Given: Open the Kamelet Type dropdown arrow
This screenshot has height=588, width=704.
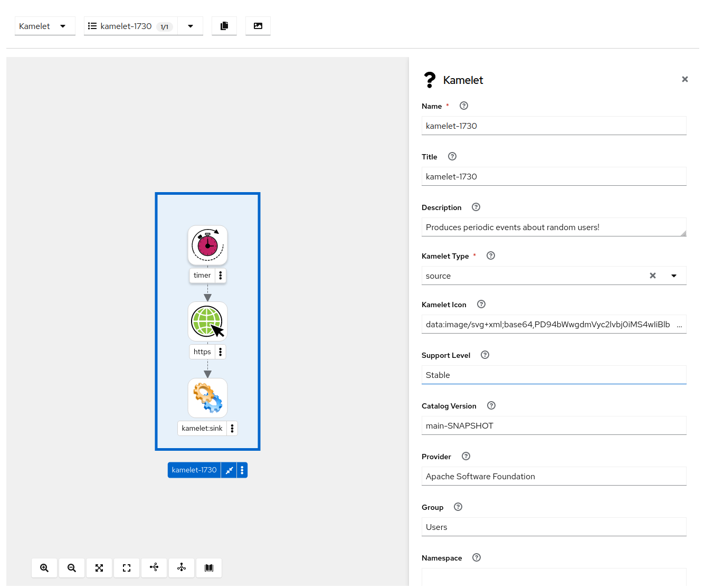Looking at the screenshot, I should (x=674, y=276).
